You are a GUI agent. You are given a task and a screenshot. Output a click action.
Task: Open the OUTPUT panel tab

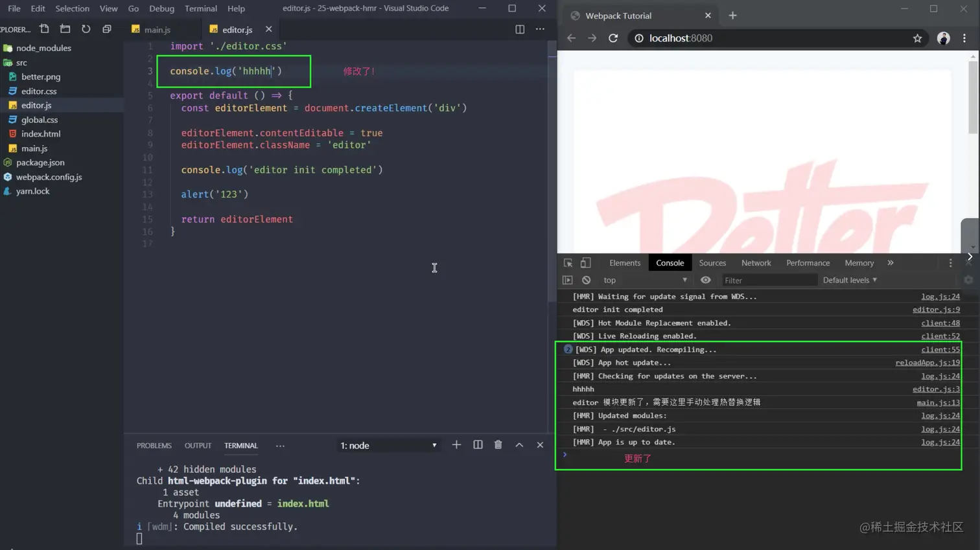pos(198,446)
